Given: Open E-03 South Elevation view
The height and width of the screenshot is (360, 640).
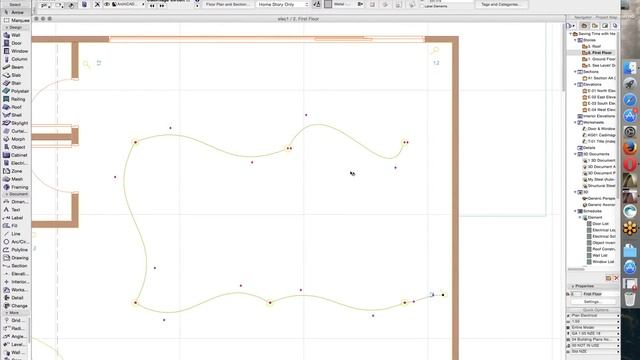Looking at the screenshot, I should 599,103.
